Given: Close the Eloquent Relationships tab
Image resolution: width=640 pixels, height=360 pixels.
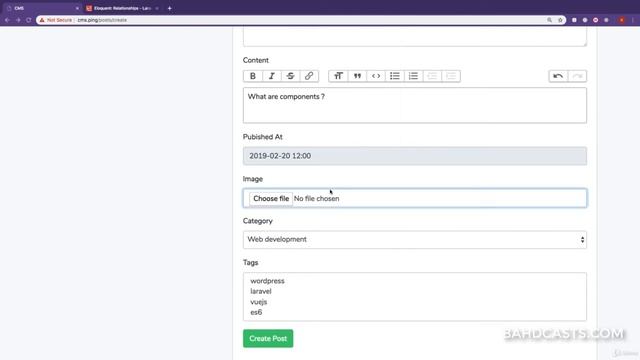Looking at the screenshot, I should [x=157, y=8].
